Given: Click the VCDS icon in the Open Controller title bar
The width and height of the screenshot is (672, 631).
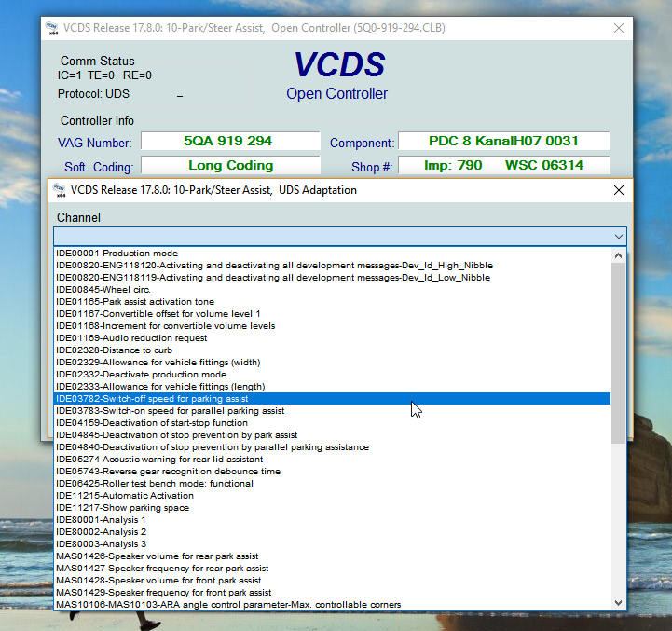Looking at the screenshot, I should click(x=53, y=28).
